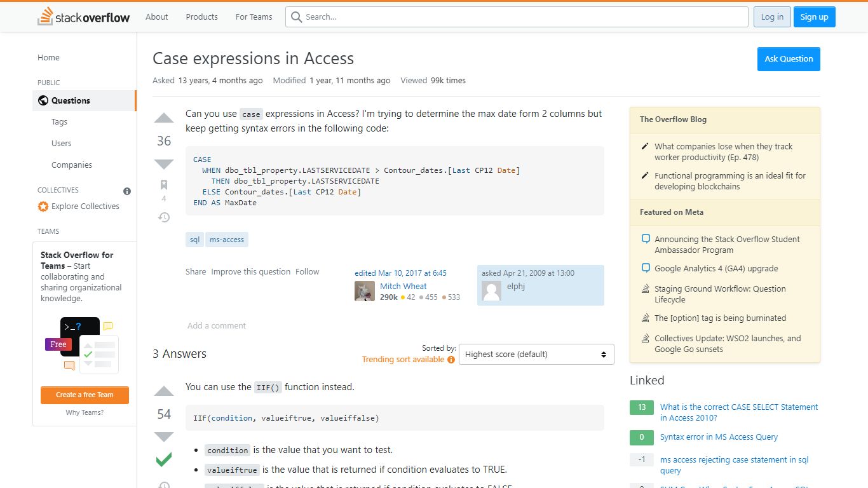The height and width of the screenshot is (488, 868).
Task: Click the chat bubble icon beside Student Ambassador
Action: tap(646, 239)
